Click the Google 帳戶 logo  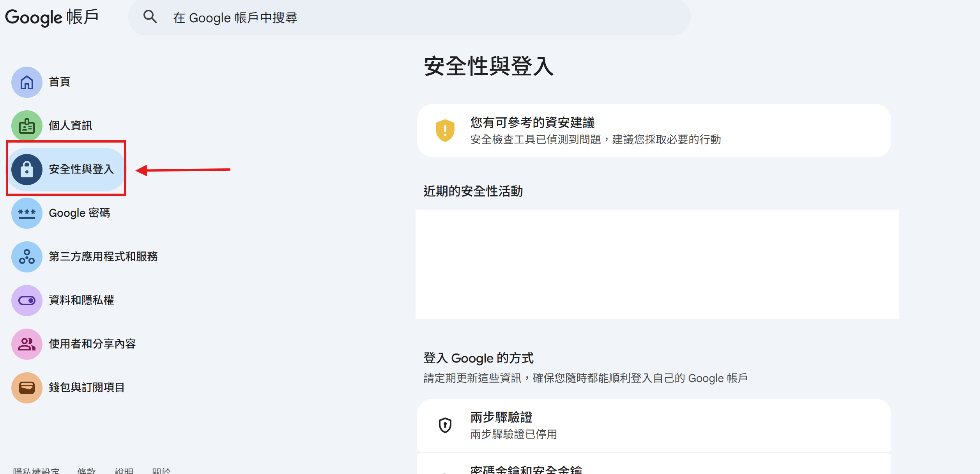pos(51,18)
